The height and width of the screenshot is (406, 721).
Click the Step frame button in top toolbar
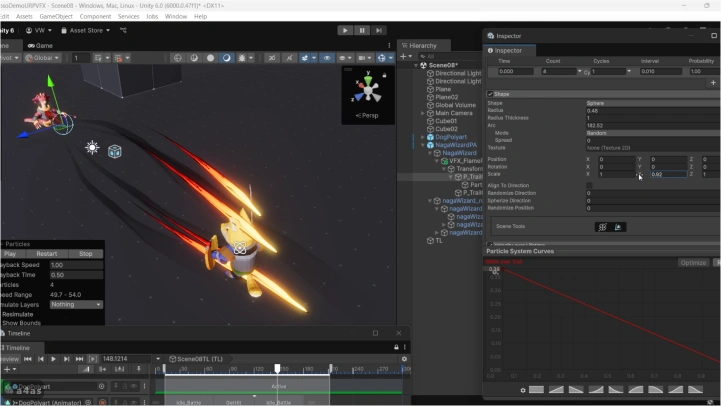point(378,30)
